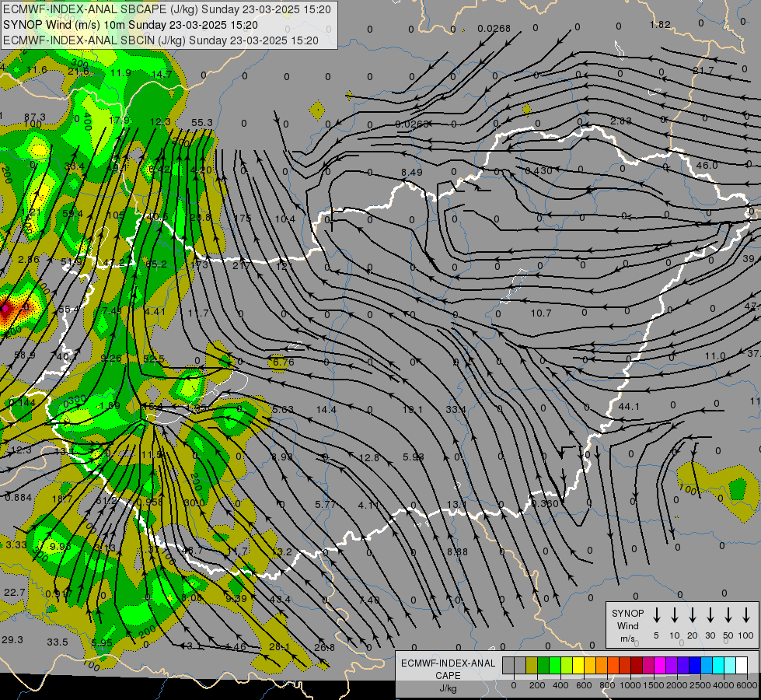The width and height of the screenshot is (761, 700).
Task: Click the 800 tick on the CAPE scale
Action: (606, 685)
